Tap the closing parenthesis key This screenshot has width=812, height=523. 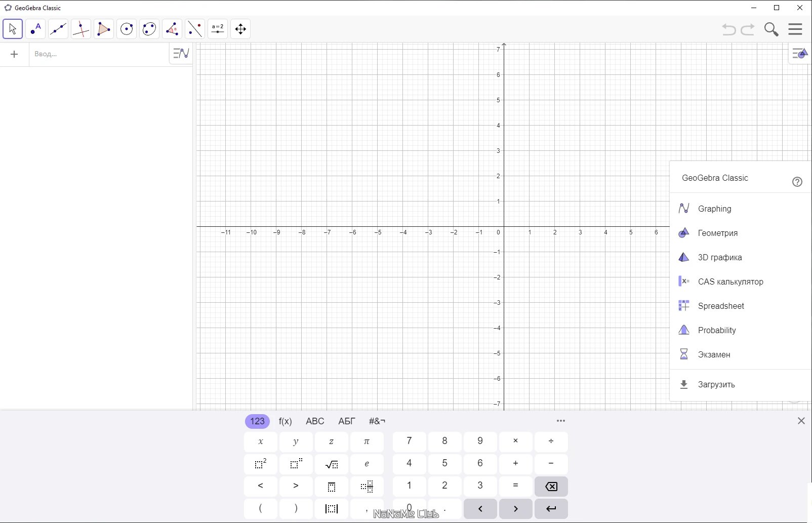[296, 508]
